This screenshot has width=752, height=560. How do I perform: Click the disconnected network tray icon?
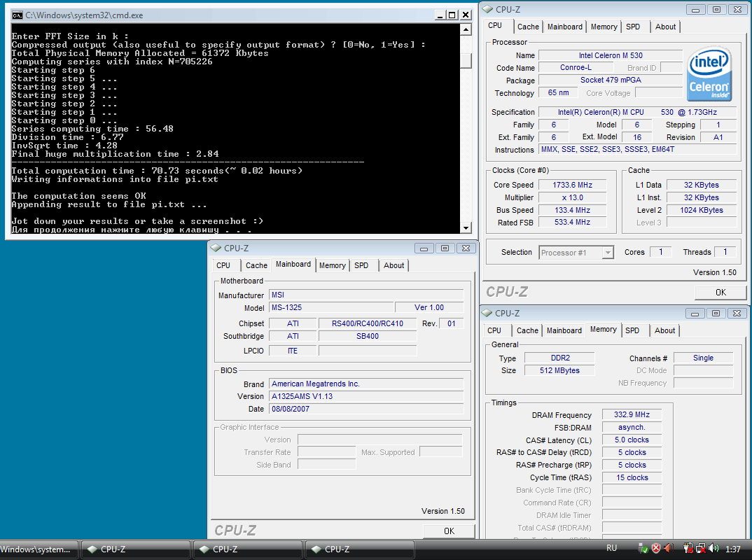[701, 548]
